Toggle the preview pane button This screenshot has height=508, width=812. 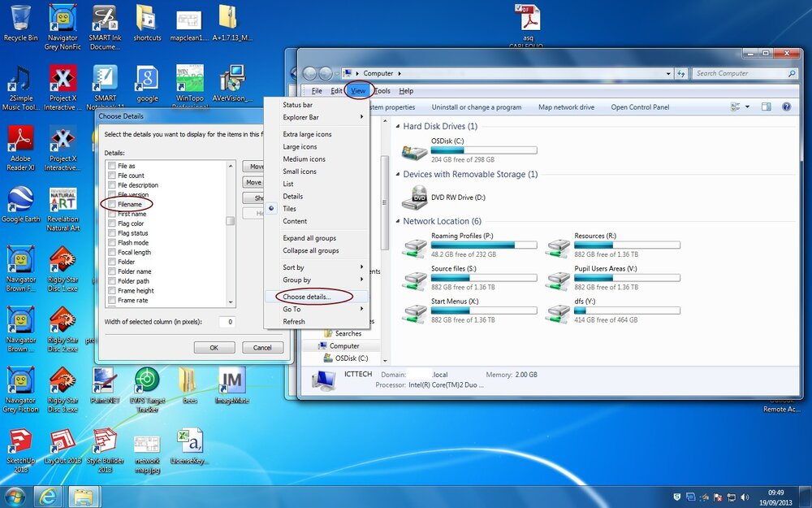click(x=766, y=106)
